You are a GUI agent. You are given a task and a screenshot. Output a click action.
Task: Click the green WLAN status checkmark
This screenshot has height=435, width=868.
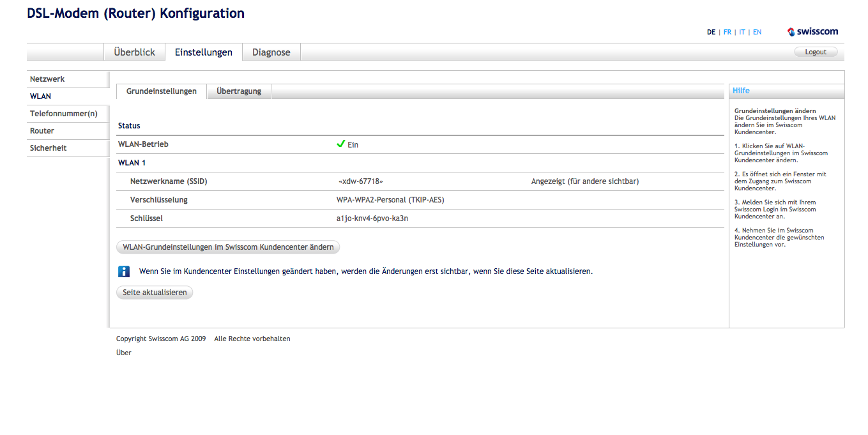click(341, 144)
